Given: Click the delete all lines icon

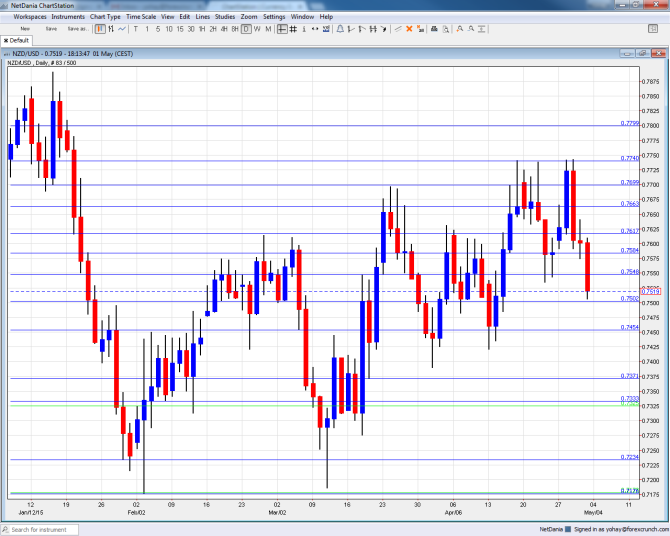Looking at the screenshot, I should click(x=420, y=29).
